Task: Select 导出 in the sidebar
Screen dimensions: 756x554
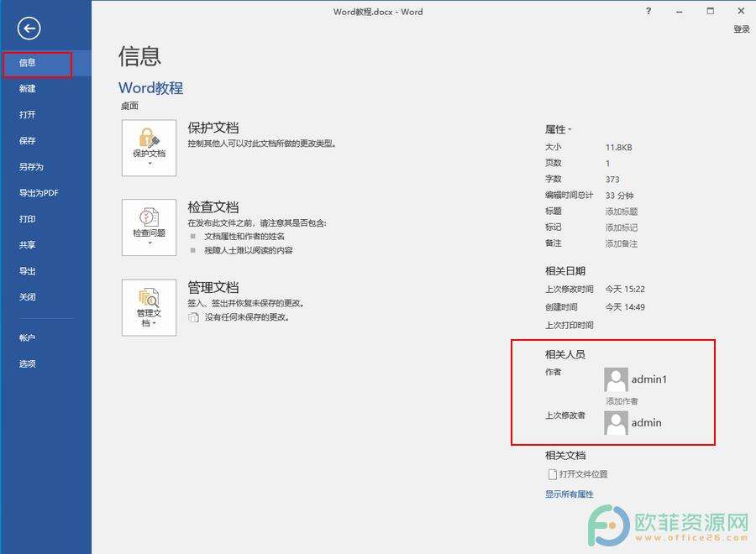Action: click(28, 271)
